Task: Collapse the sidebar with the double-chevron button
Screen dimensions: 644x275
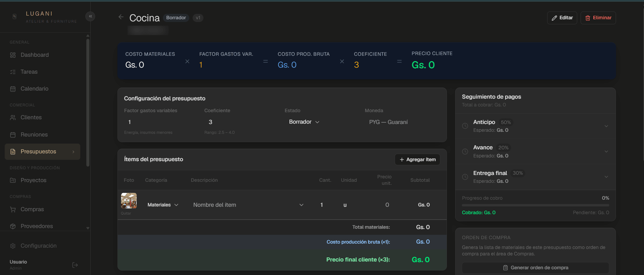Action: click(90, 16)
